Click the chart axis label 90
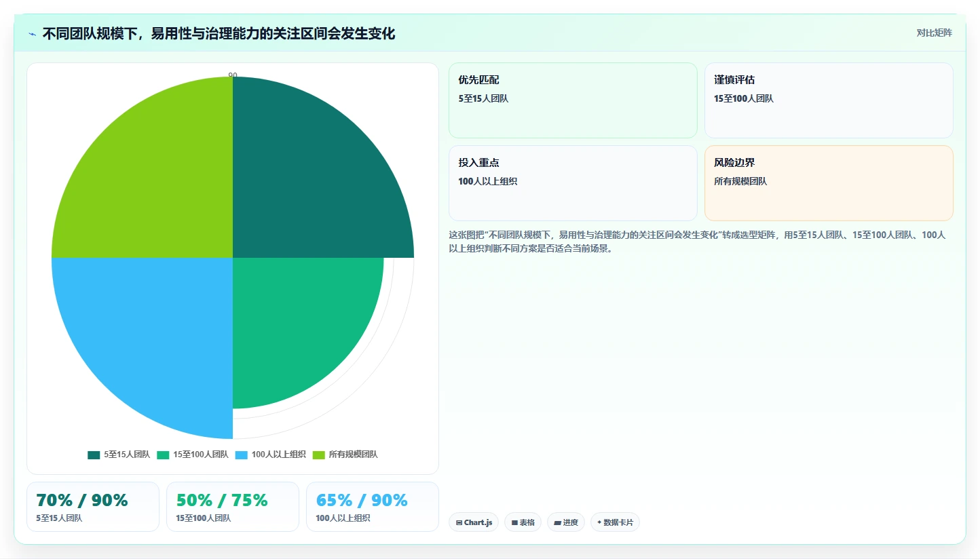The width and height of the screenshot is (980, 559). click(233, 75)
